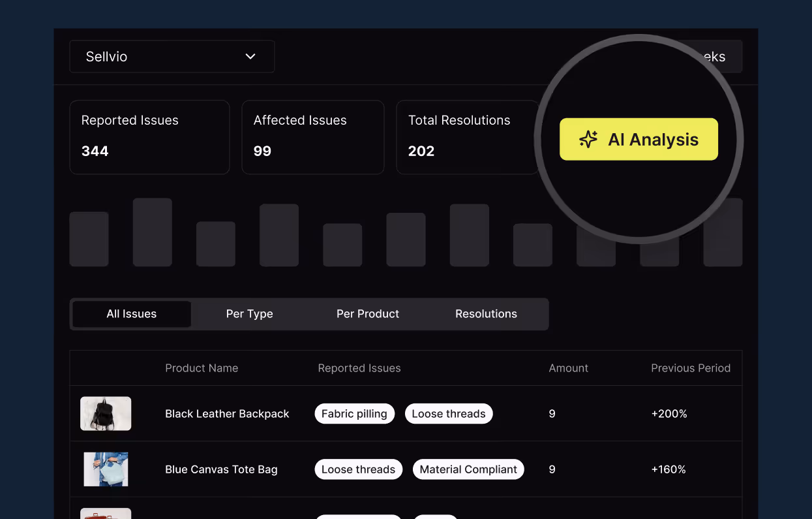
Task: Click the sparkle icon in AI Analysis
Action: (588, 139)
